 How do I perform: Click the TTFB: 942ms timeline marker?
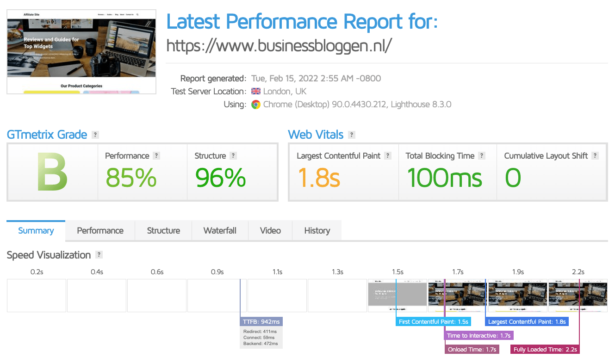(261, 321)
